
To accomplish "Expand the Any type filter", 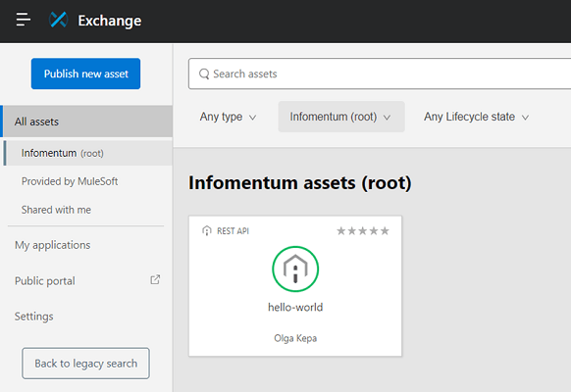I will pyautogui.click(x=228, y=117).
